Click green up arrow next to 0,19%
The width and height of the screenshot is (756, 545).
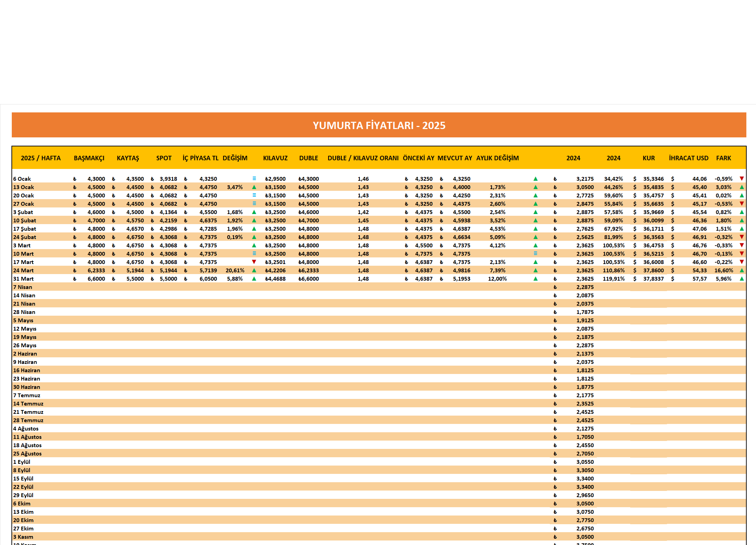point(254,237)
